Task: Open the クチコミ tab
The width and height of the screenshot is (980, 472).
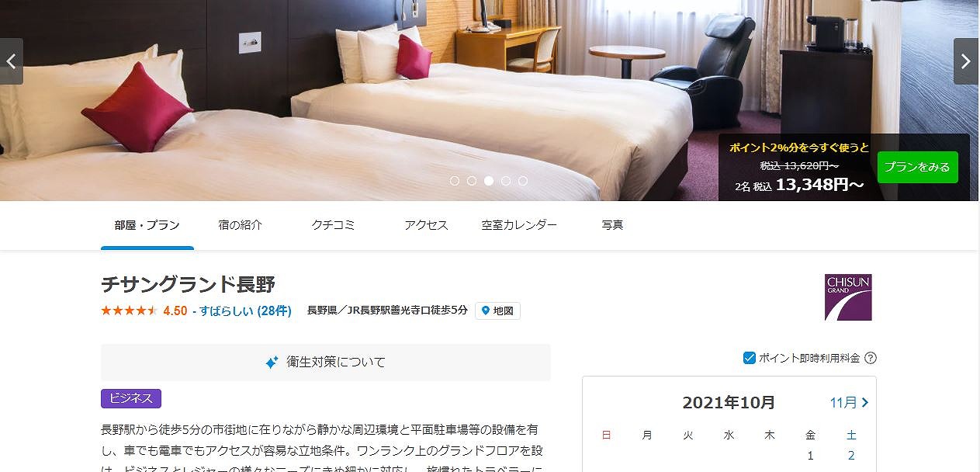Action: [334, 225]
